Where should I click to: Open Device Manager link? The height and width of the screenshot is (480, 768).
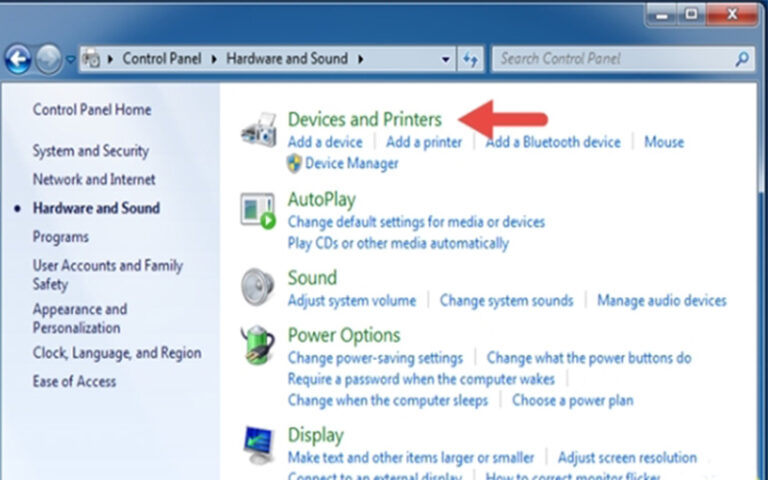coord(352,163)
